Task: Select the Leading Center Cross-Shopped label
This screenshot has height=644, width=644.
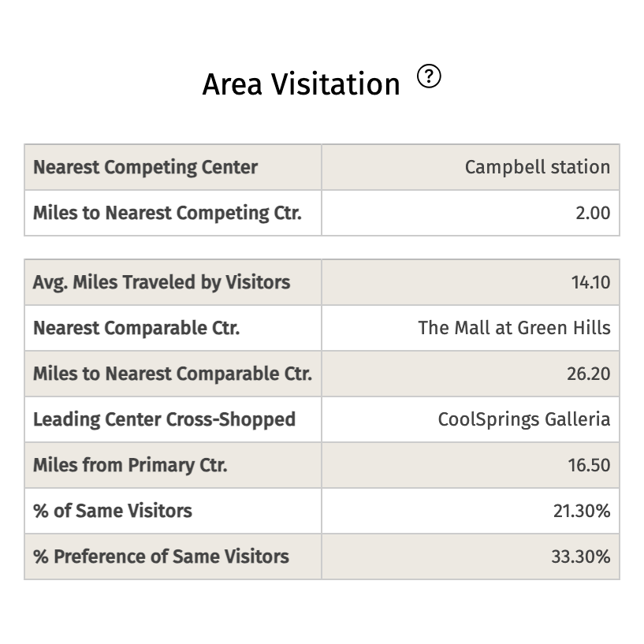Action: point(164,419)
